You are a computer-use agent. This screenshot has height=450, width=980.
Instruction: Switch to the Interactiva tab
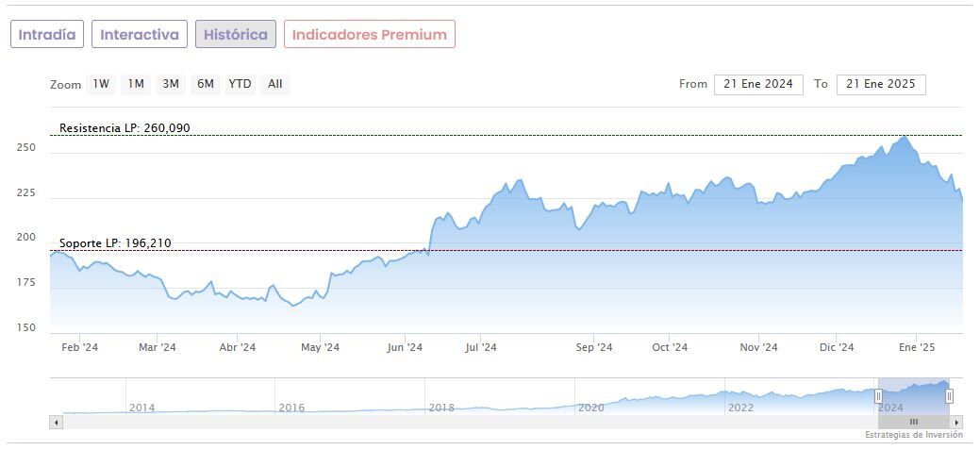tap(140, 34)
